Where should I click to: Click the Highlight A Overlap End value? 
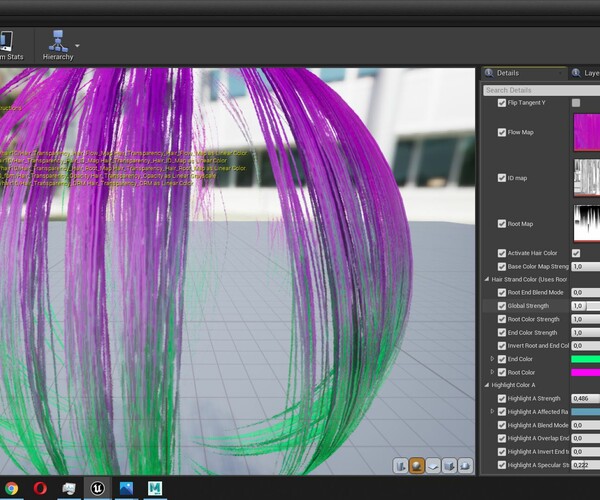pos(585,438)
